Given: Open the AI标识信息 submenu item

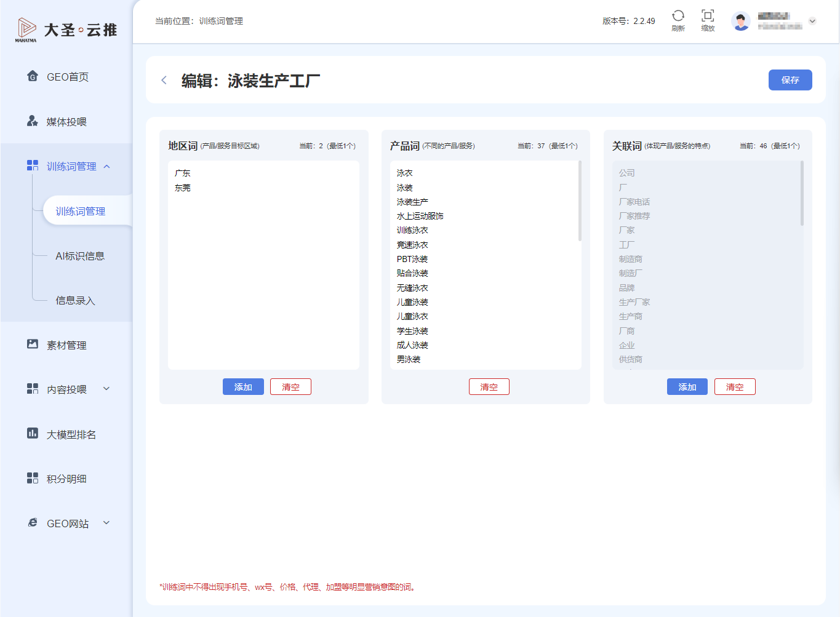Looking at the screenshot, I should 80,256.
